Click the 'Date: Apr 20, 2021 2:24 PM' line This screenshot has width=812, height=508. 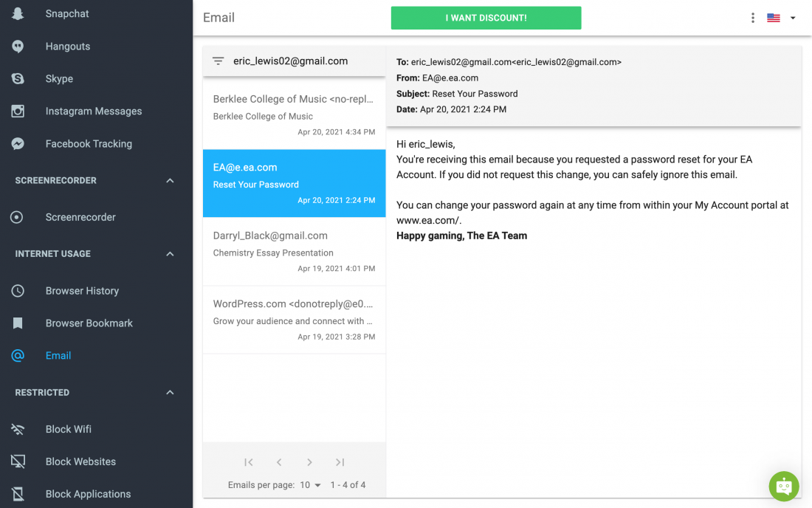coord(451,109)
